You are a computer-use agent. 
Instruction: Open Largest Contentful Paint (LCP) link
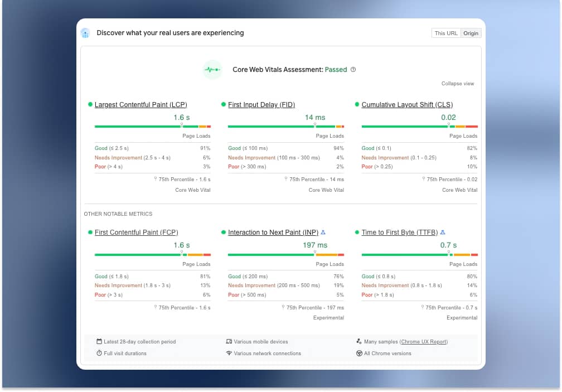(141, 105)
